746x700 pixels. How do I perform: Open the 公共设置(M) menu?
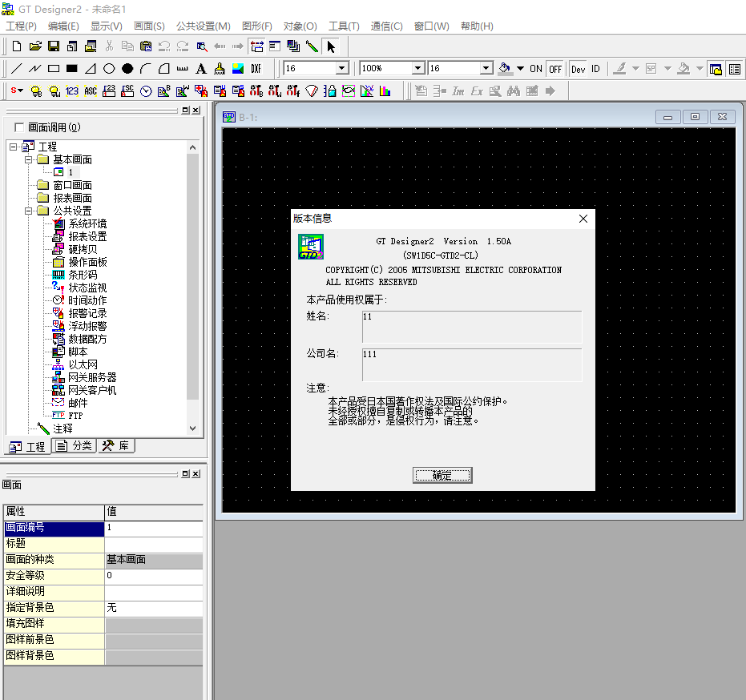[x=204, y=26]
